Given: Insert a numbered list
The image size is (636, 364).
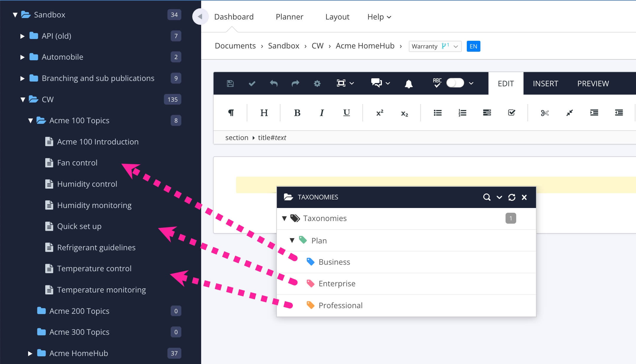Looking at the screenshot, I should (x=462, y=113).
